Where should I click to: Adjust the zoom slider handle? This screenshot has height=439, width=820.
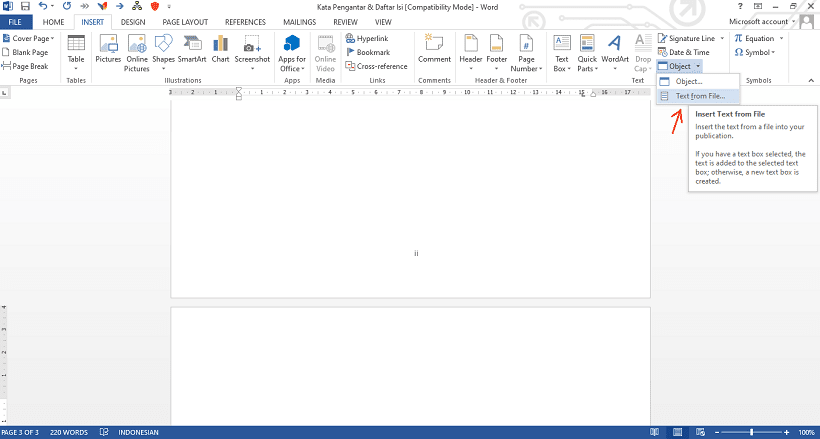point(751,432)
